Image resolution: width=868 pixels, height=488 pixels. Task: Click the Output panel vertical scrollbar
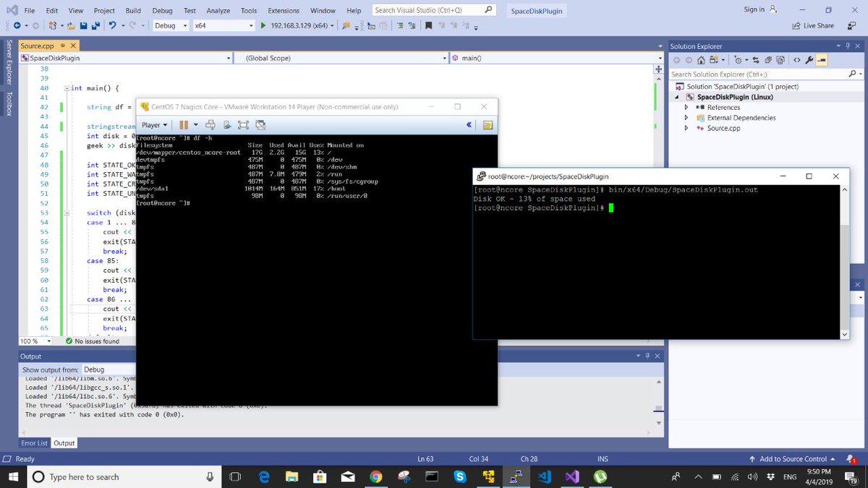659,401
